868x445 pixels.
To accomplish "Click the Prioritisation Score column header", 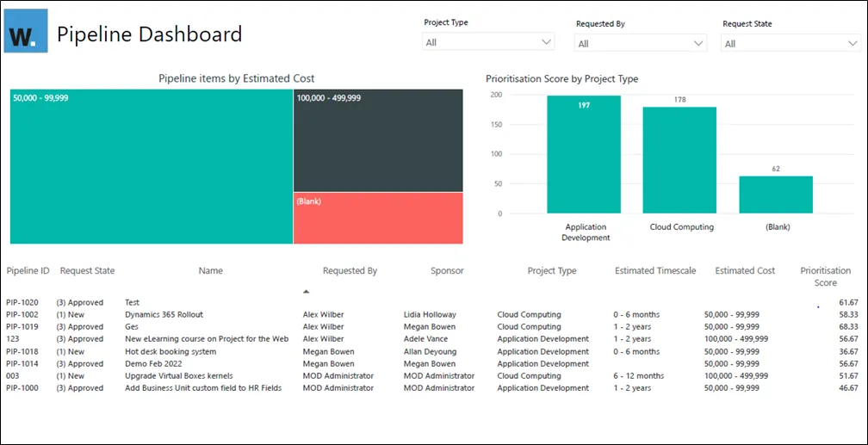I will coord(825,276).
